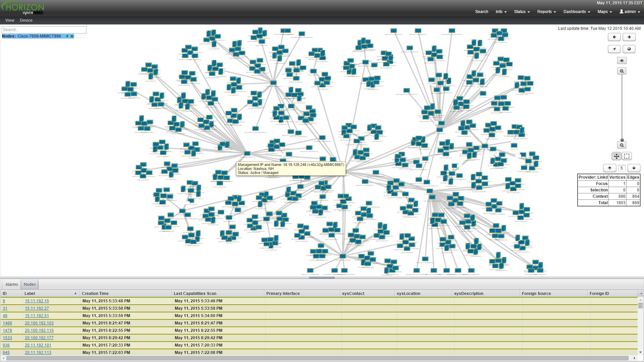Sort by Last Capabilities Scan column

tap(218, 294)
